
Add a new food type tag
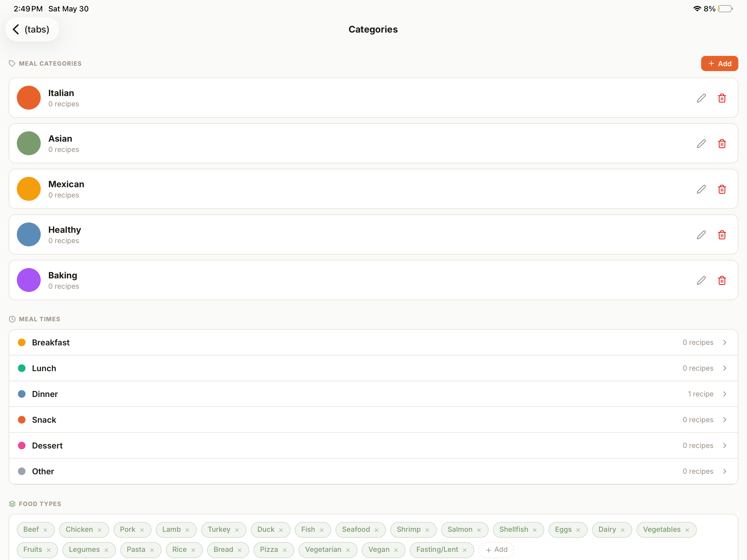click(496, 550)
